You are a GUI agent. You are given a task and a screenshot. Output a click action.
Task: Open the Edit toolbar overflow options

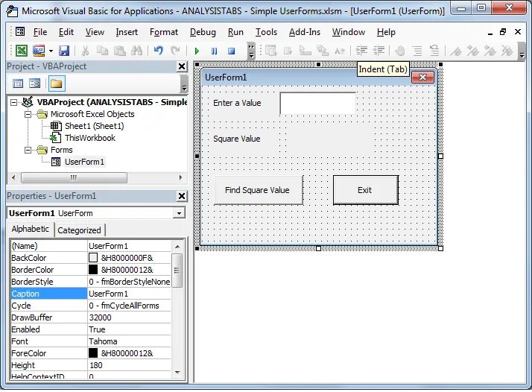pyautogui.click(x=522, y=51)
